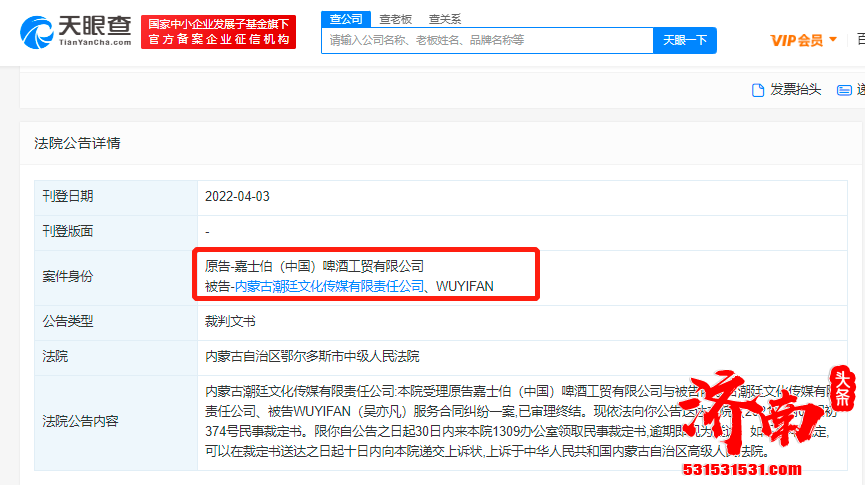Click the 公告类型 label cell
The width and height of the screenshot is (865, 485).
click(116, 322)
